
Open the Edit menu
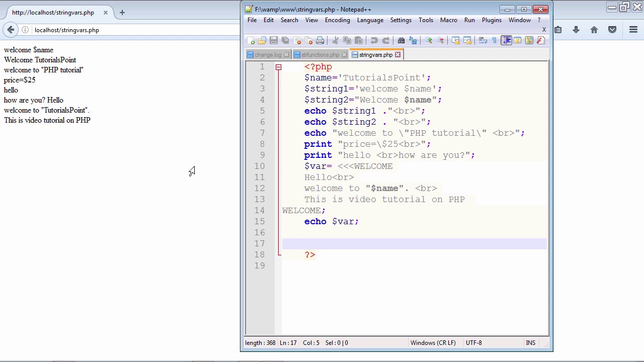269,20
